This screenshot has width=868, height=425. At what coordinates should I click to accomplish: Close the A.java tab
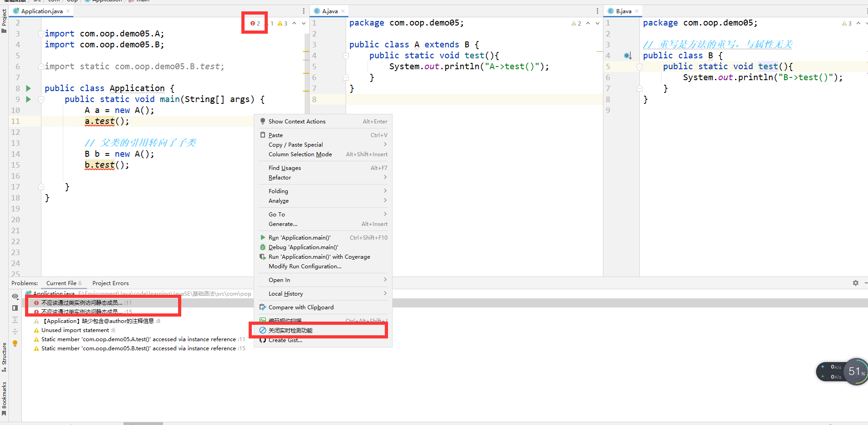tap(343, 11)
